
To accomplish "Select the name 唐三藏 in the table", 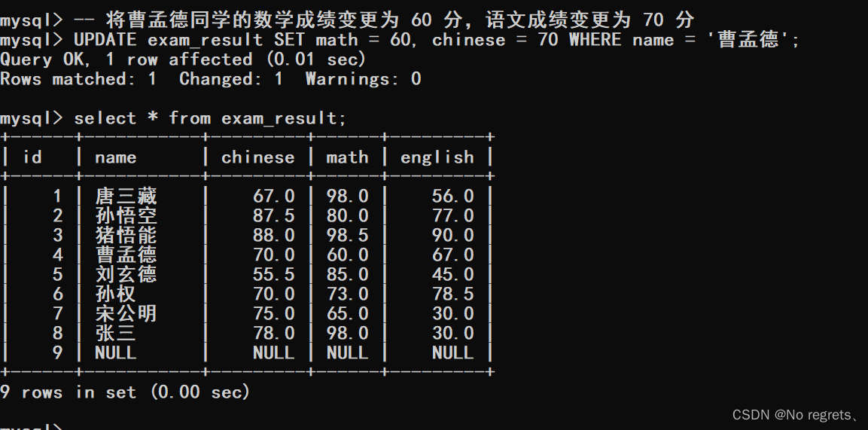I will 126,197.
